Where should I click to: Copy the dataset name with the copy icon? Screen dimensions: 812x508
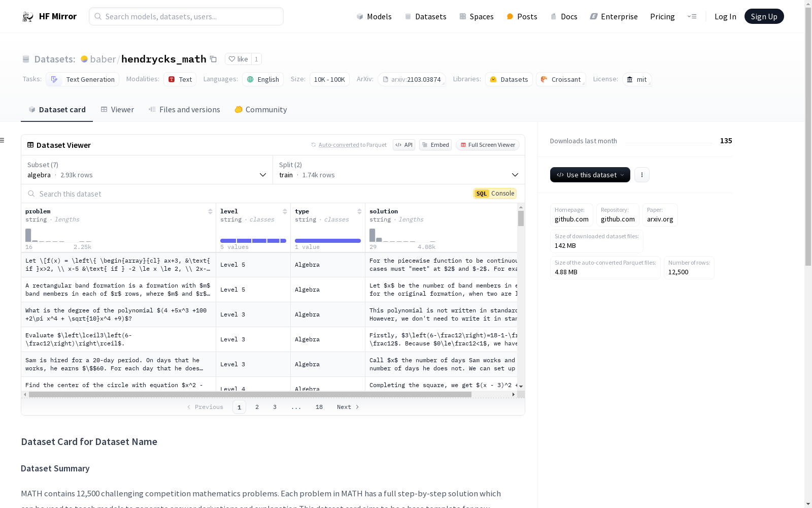[x=214, y=59]
